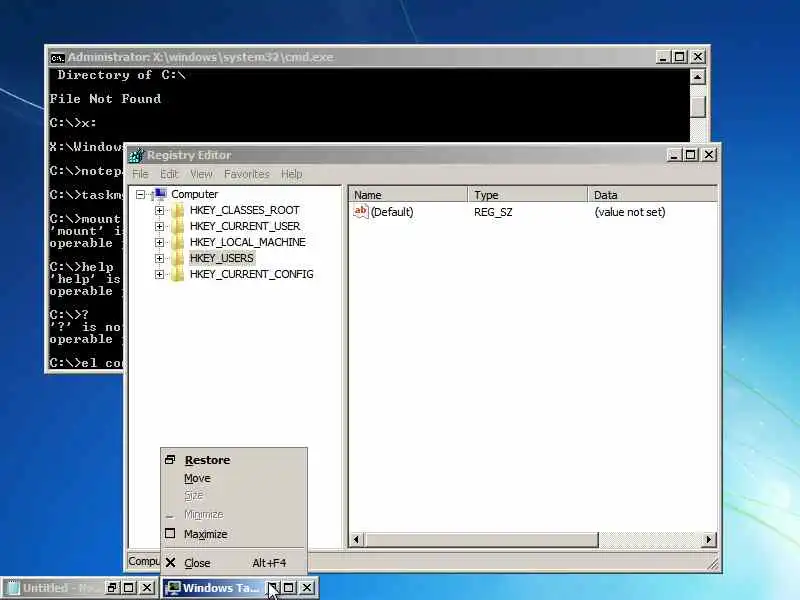Viewport: 800px width, 600px height.
Task: Click right arrow of values horizontal scrollbar
Action: [708, 539]
